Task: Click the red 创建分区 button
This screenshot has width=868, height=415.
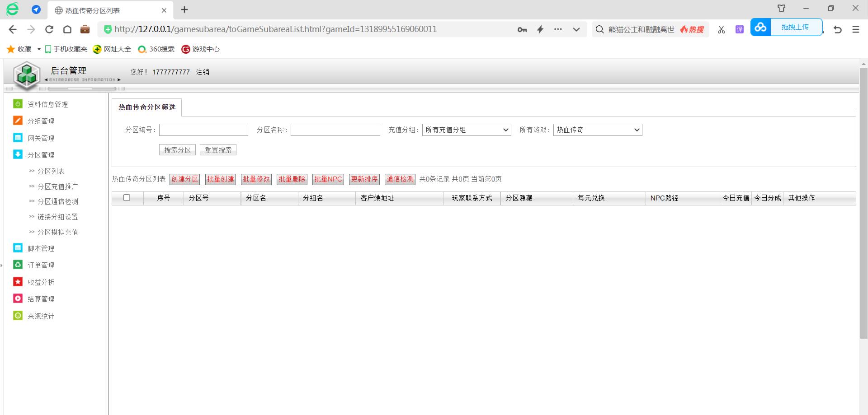Action: click(184, 179)
